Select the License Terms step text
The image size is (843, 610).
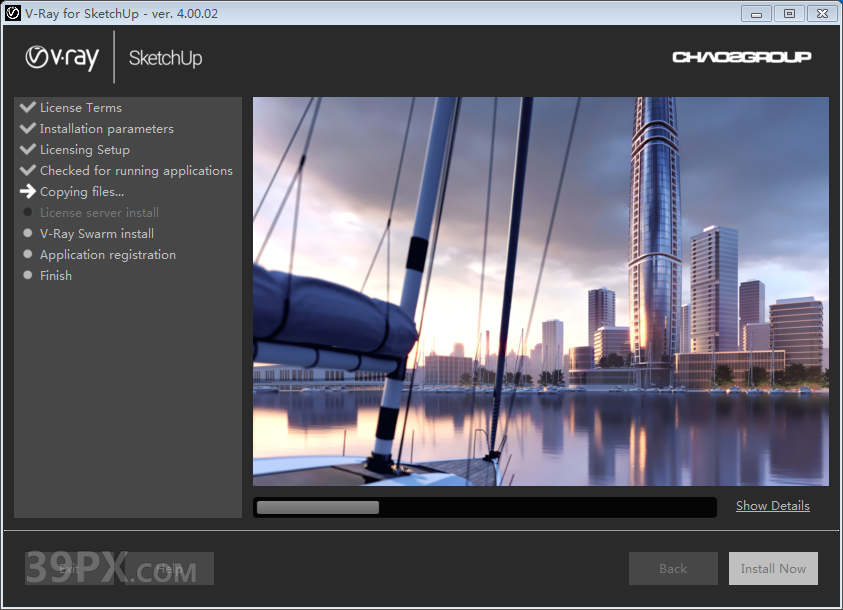[x=81, y=108]
